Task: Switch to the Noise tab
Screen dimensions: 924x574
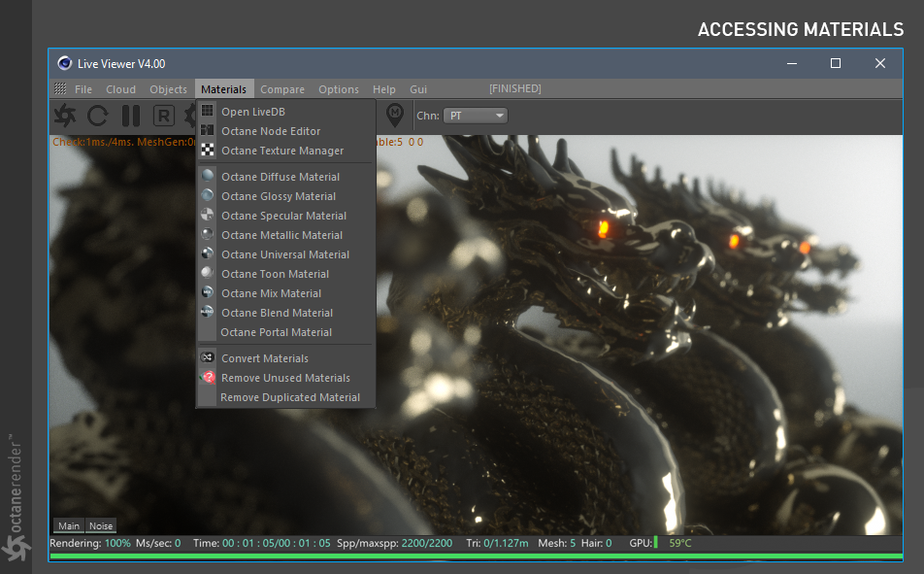Action: [101, 525]
